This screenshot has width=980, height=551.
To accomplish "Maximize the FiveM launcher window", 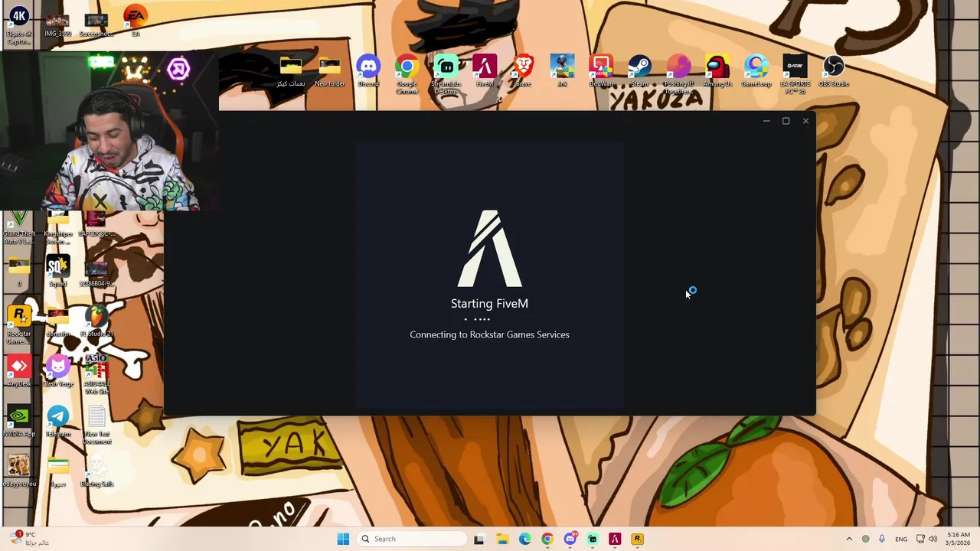I will pos(786,121).
